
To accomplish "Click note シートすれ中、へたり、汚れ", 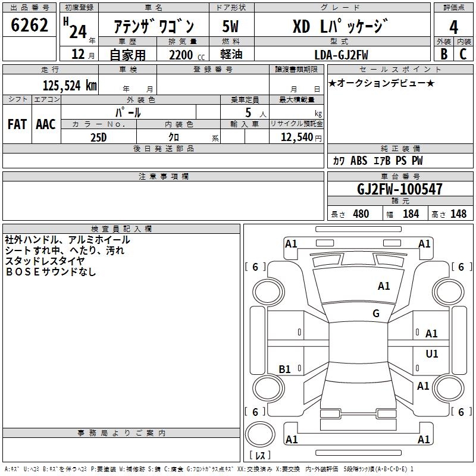I will [x=65, y=250].
